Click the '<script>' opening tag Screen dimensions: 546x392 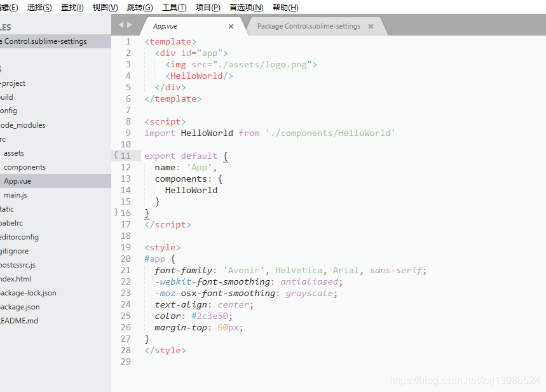pos(165,122)
